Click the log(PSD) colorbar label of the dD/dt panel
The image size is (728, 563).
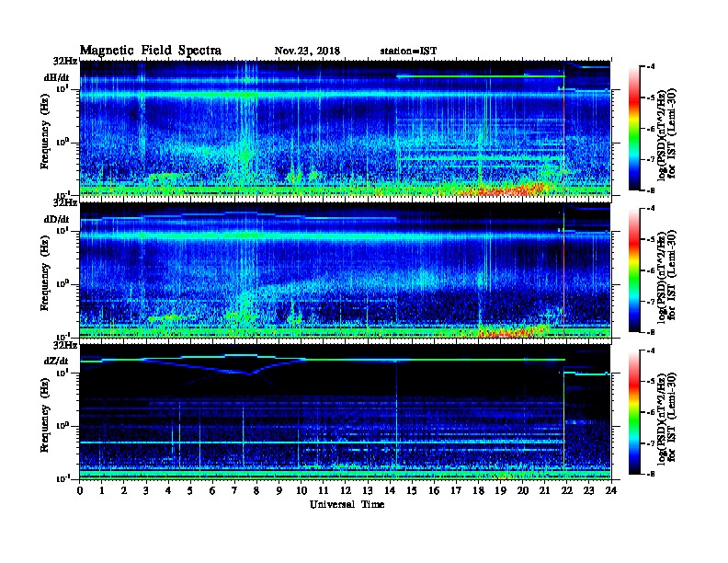(x=665, y=275)
